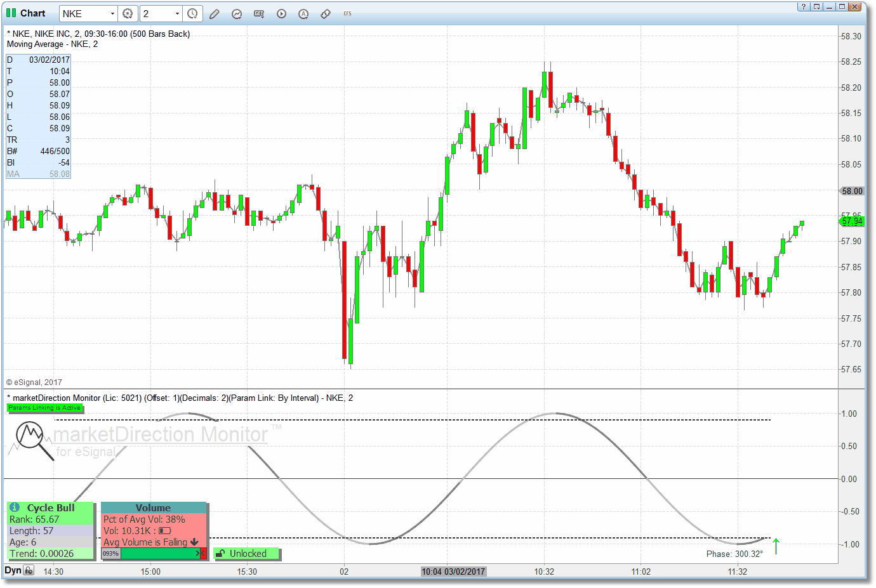Click 'Params Linking is Active' label

tap(44, 408)
